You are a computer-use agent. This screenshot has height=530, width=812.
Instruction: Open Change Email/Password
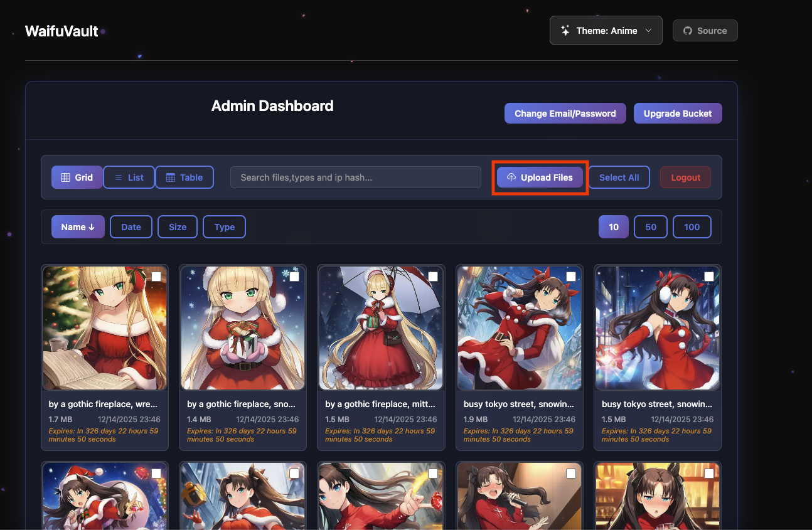565,114
